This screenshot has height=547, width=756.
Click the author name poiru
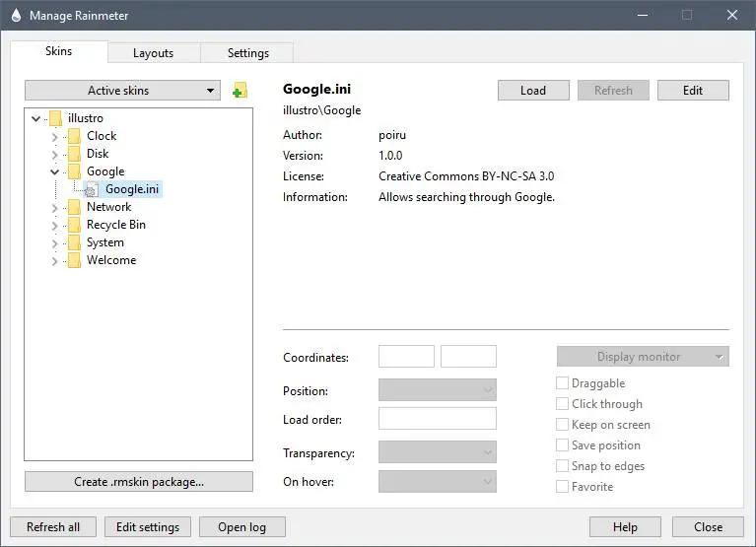click(x=392, y=135)
